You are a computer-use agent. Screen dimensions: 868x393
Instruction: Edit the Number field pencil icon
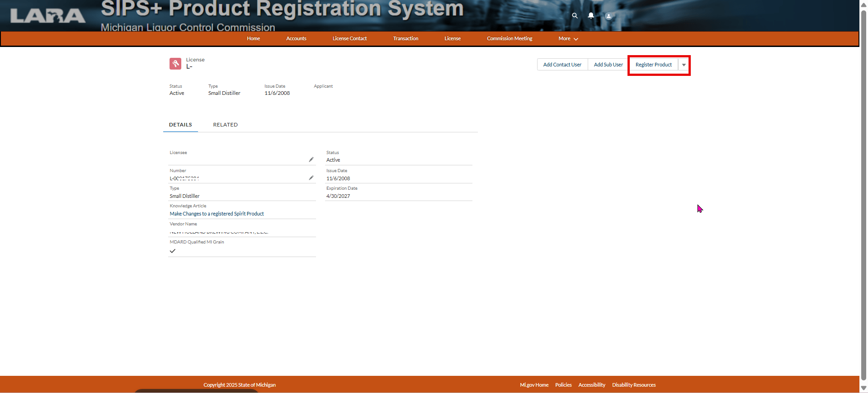[x=311, y=178]
